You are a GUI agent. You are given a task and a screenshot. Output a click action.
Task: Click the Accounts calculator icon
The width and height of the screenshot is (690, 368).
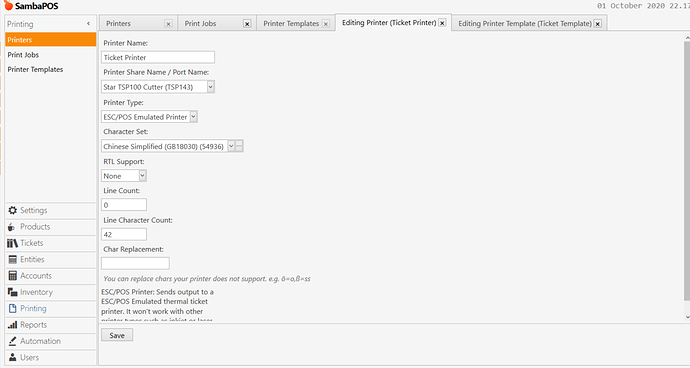click(13, 276)
